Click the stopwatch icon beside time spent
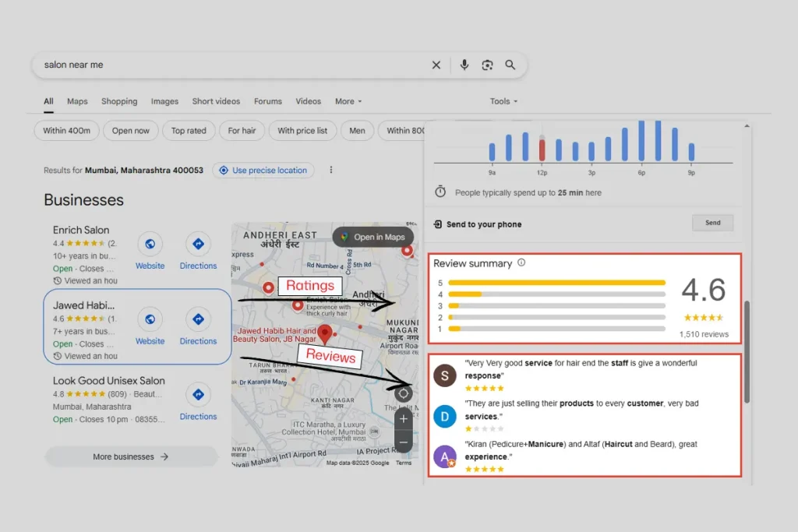 440,192
